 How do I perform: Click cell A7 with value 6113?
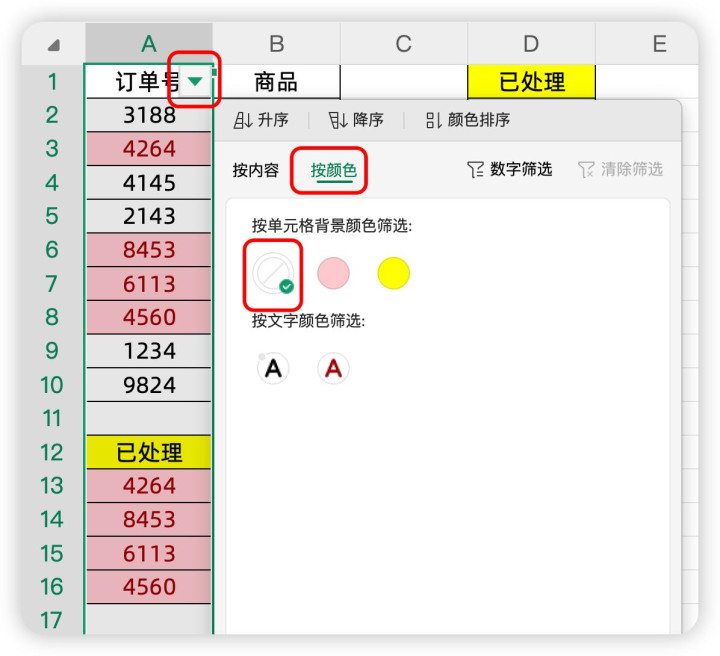(x=149, y=284)
